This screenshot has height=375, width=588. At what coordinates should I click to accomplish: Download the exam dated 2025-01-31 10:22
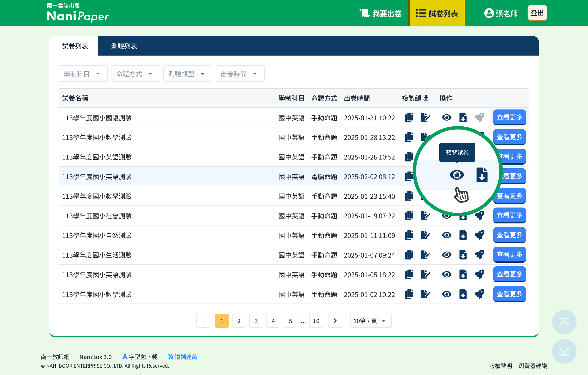coord(463,117)
